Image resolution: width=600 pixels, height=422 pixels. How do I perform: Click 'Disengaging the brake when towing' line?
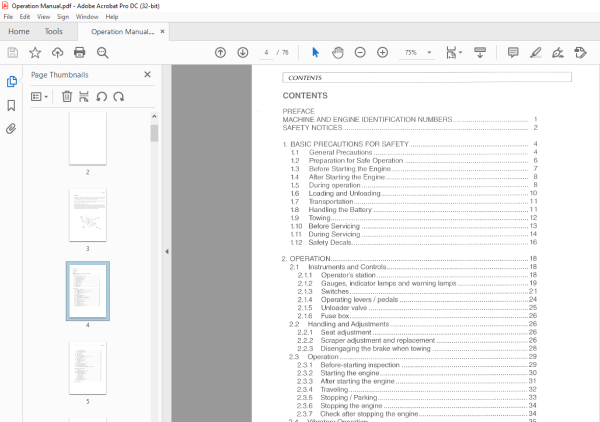[x=375, y=349]
